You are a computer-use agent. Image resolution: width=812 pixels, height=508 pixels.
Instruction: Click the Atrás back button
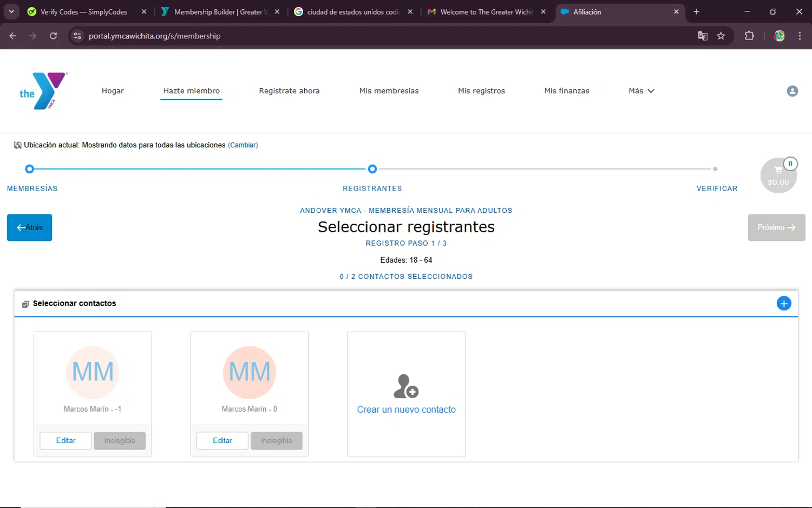[29, 227]
